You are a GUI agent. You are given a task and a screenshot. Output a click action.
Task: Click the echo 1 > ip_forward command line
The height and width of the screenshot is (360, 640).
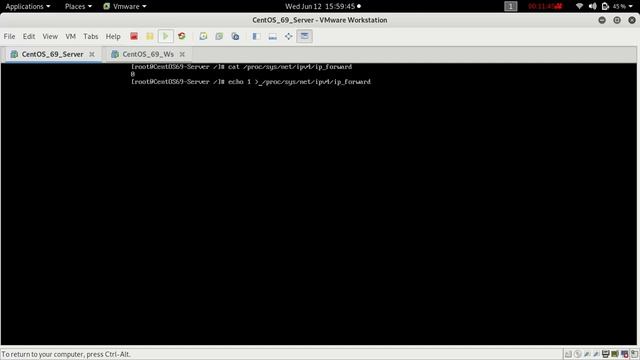[251, 82]
